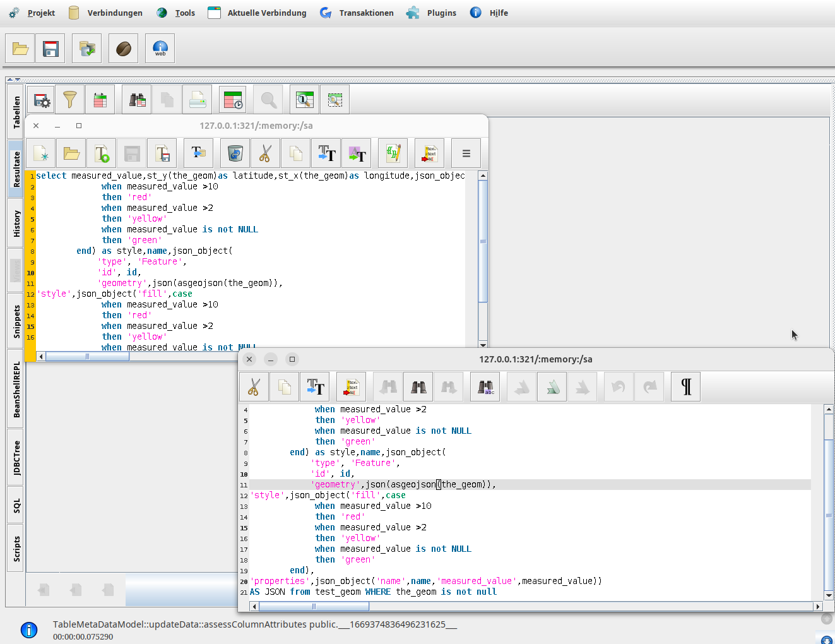Open the Aktuelle Verbindung menu

[x=257, y=13]
